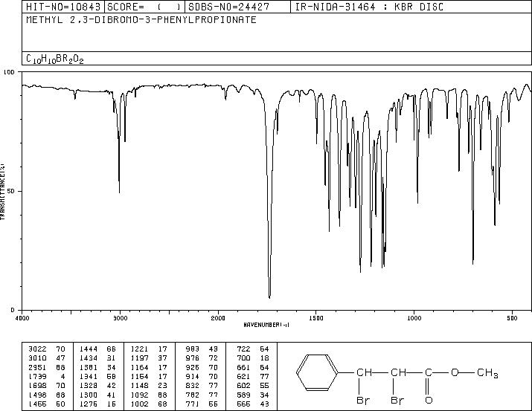This screenshot has height=411, width=532.
Task: Select the 621 peak table entry
Action: tap(253, 376)
